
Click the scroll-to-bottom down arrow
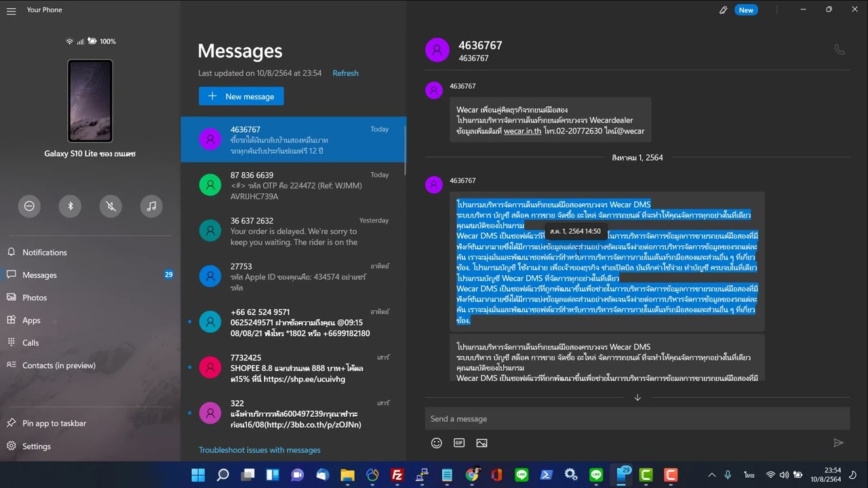(x=637, y=398)
